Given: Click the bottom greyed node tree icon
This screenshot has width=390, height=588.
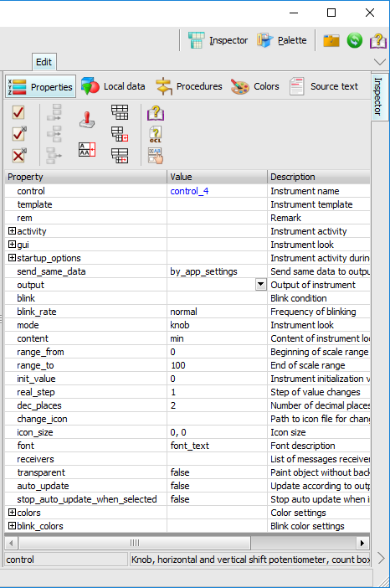Looking at the screenshot, I should pyautogui.click(x=54, y=155).
